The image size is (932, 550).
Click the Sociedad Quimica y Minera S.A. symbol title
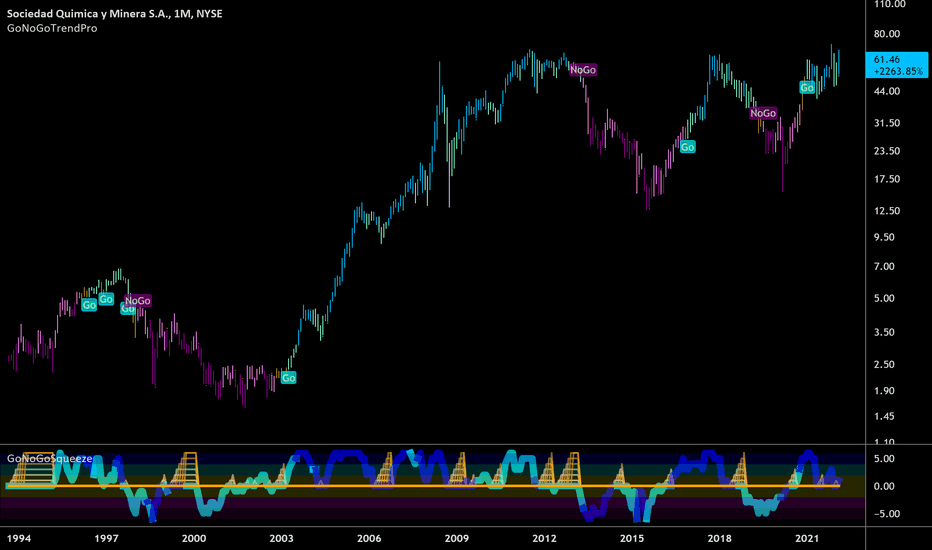115,14
